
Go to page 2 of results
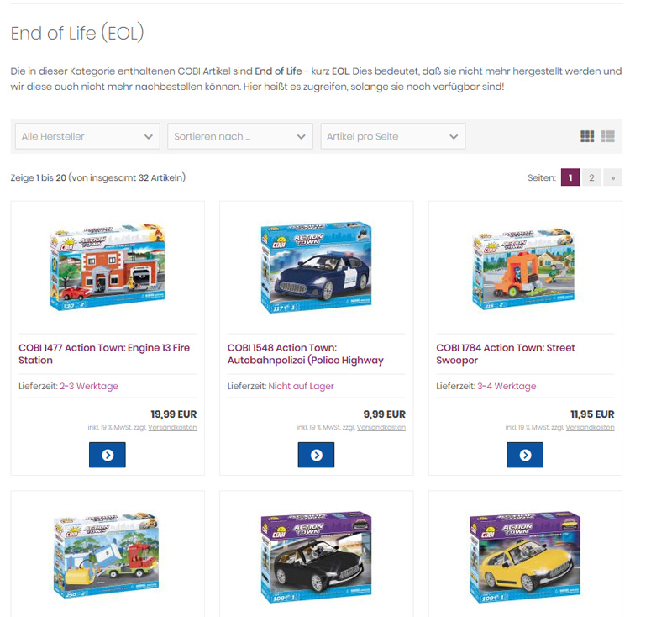coord(591,177)
